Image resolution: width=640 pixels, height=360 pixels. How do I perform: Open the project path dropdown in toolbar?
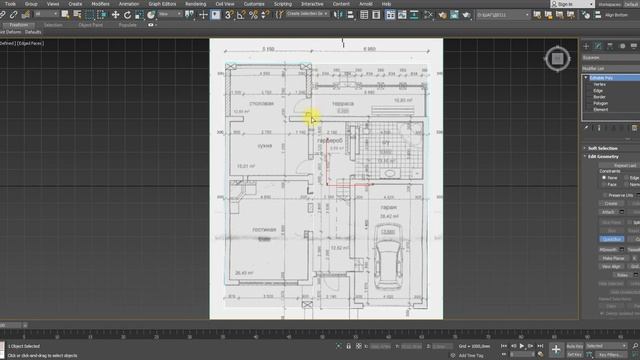[503, 15]
